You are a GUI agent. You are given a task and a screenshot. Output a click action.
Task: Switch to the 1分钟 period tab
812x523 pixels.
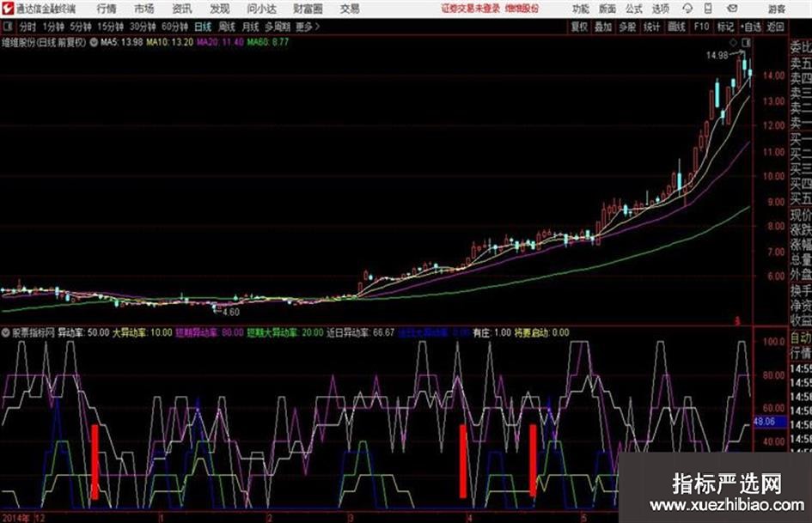52,27
